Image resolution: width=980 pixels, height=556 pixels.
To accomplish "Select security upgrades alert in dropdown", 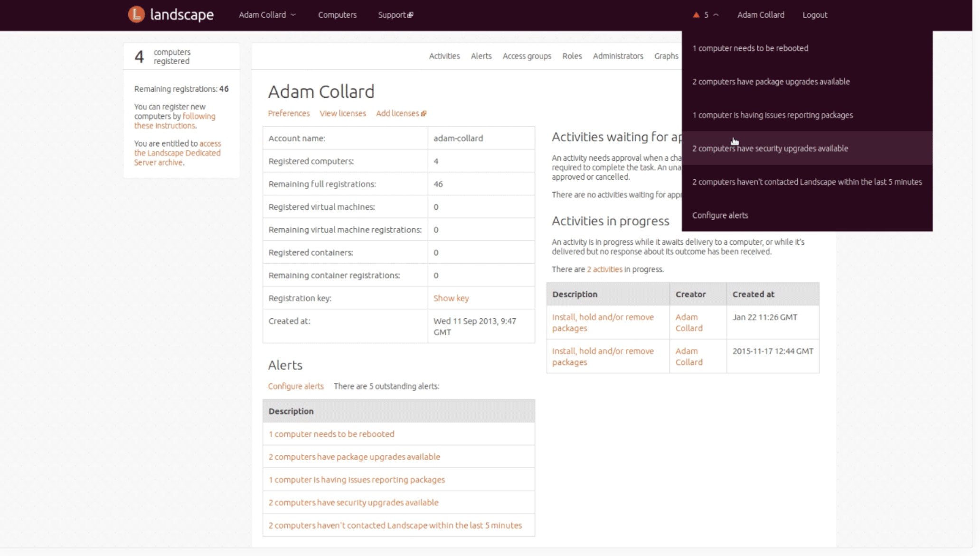I will [770, 148].
